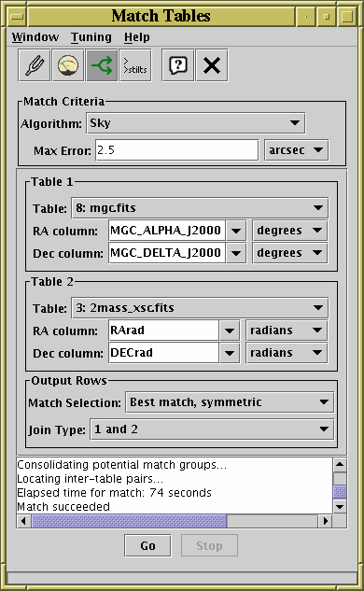Screen dimensions: 364x591
Task: Open Match Selection dropdown
Action: tap(230, 402)
